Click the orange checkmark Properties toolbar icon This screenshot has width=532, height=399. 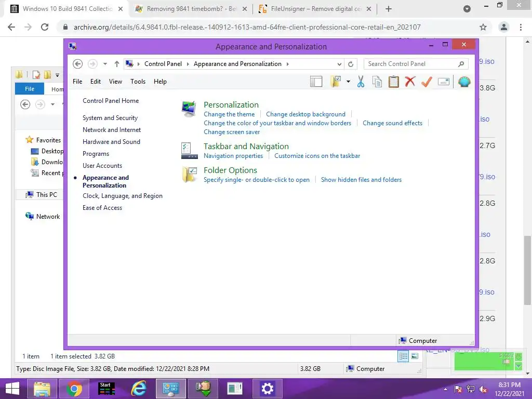click(x=427, y=82)
